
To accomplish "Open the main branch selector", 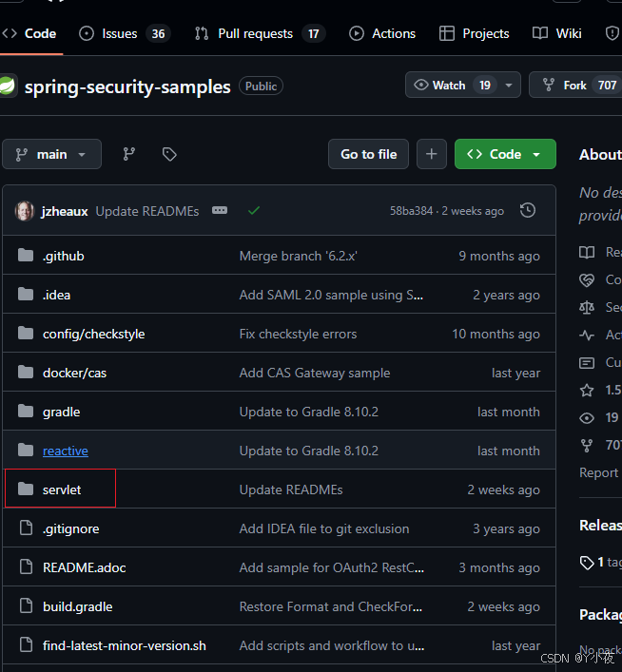I will pyautogui.click(x=52, y=154).
